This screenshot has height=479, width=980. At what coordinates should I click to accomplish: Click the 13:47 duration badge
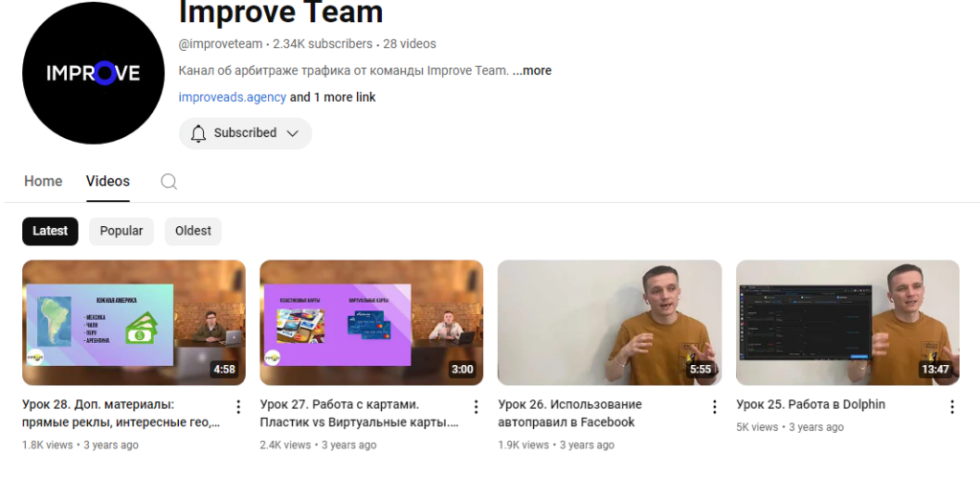tap(936, 369)
